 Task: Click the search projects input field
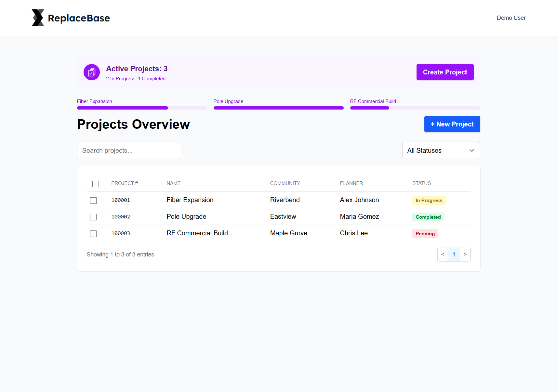pyautogui.click(x=129, y=150)
